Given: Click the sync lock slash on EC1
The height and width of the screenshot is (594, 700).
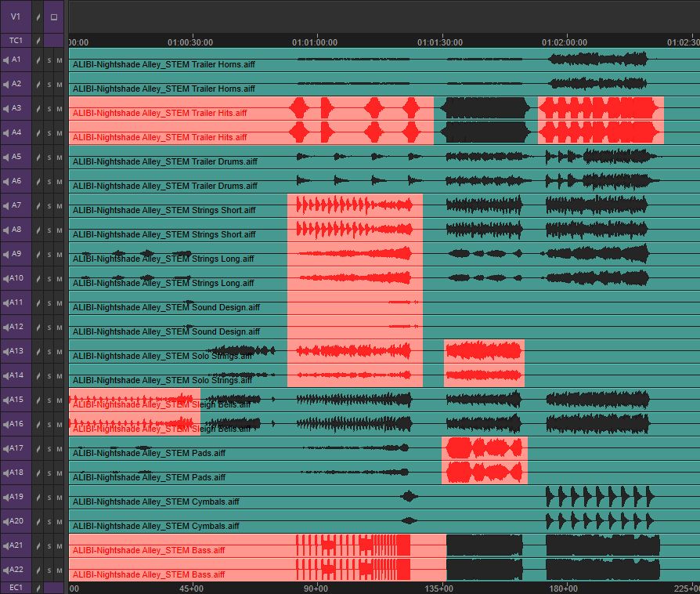Looking at the screenshot, I should (x=38, y=588).
